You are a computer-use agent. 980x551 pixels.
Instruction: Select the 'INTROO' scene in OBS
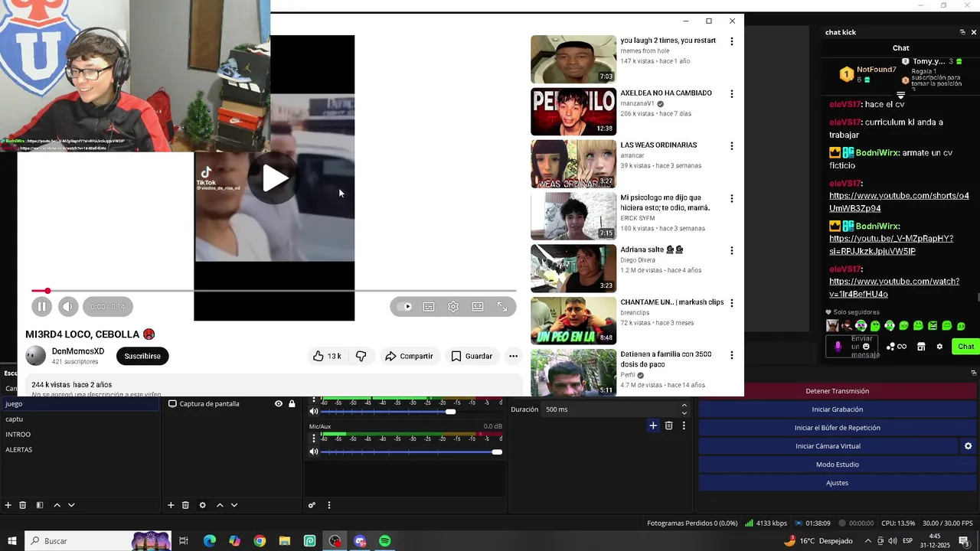point(80,434)
